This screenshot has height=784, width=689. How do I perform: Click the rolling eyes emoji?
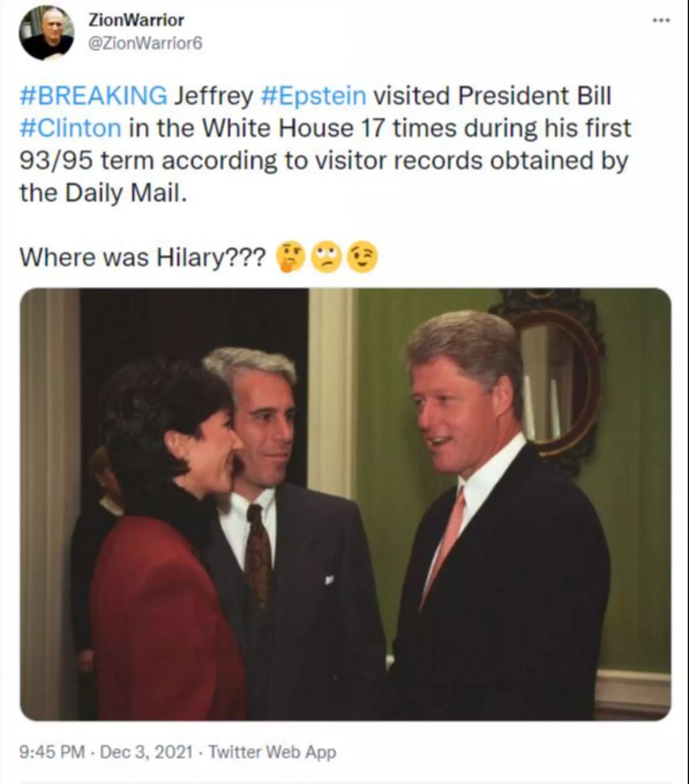[326, 257]
